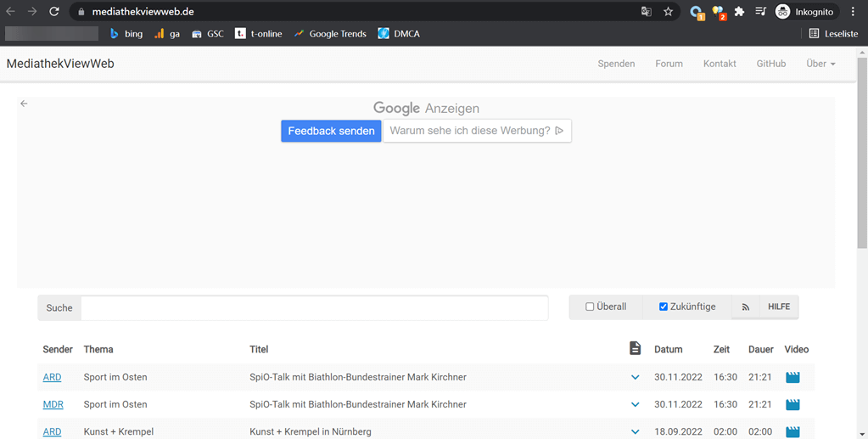Click the page vertical scrollbar thumb
Image resolution: width=868 pixels, height=439 pixels.
(x=862, y=153)
